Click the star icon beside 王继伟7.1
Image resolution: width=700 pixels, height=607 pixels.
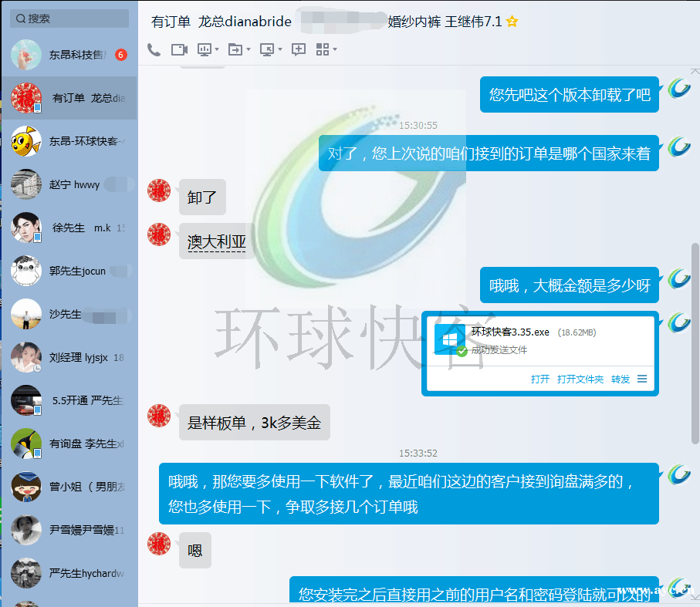(512, 22)
